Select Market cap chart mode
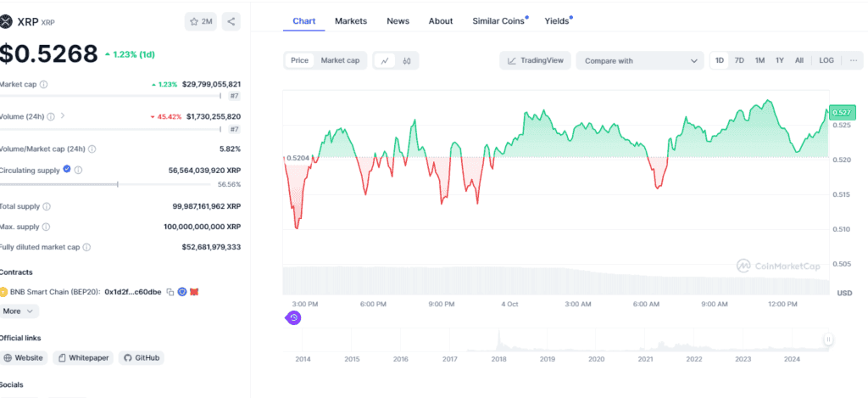868x398 pixels. click(x=341, y=60)
